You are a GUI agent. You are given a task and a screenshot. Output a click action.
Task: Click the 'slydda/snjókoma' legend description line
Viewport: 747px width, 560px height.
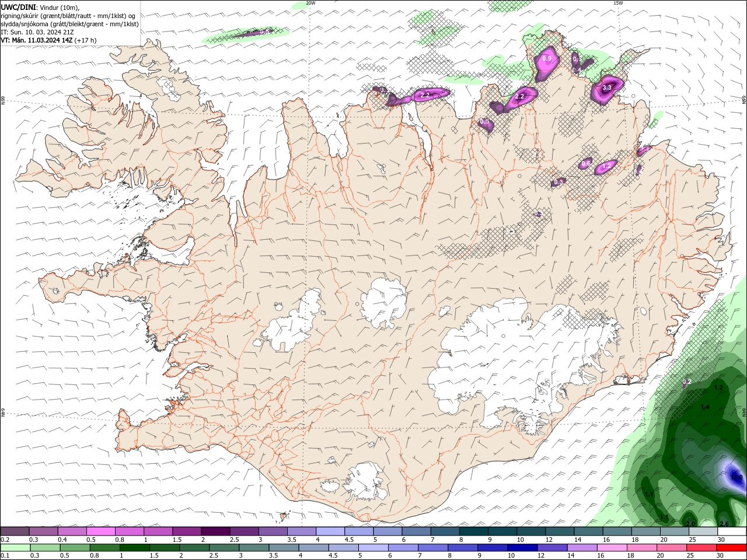(69, 24)
